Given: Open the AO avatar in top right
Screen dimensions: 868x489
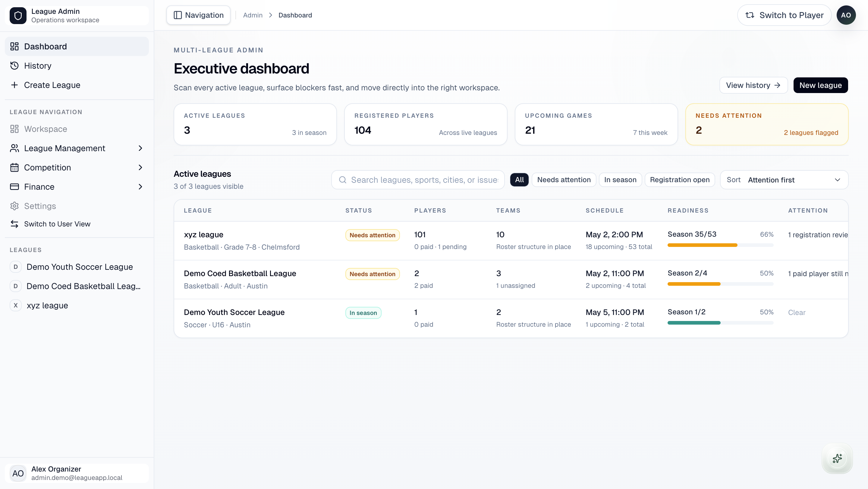Looking at the screenshot, I should [x=846, y=15].
